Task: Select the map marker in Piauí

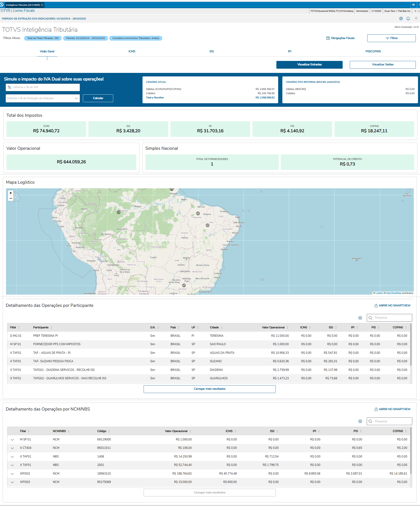Action: pos(208,225)
